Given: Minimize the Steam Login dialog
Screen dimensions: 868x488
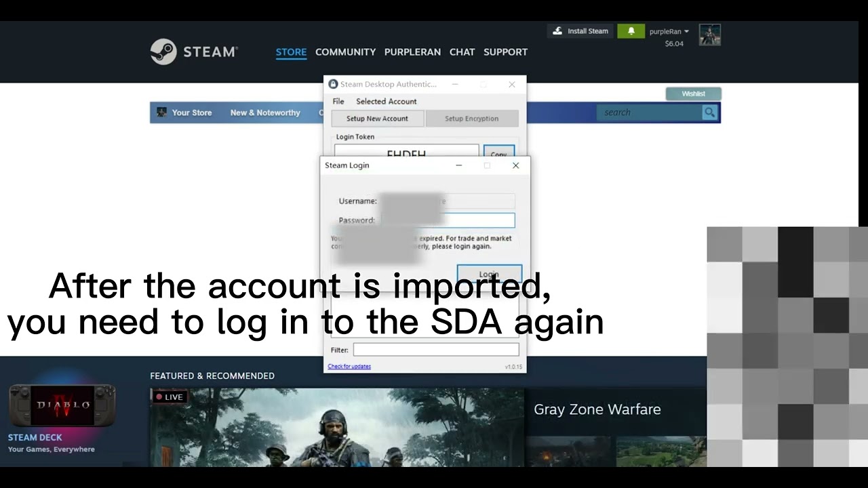Looking at the screenshot, I should (458, 165).
